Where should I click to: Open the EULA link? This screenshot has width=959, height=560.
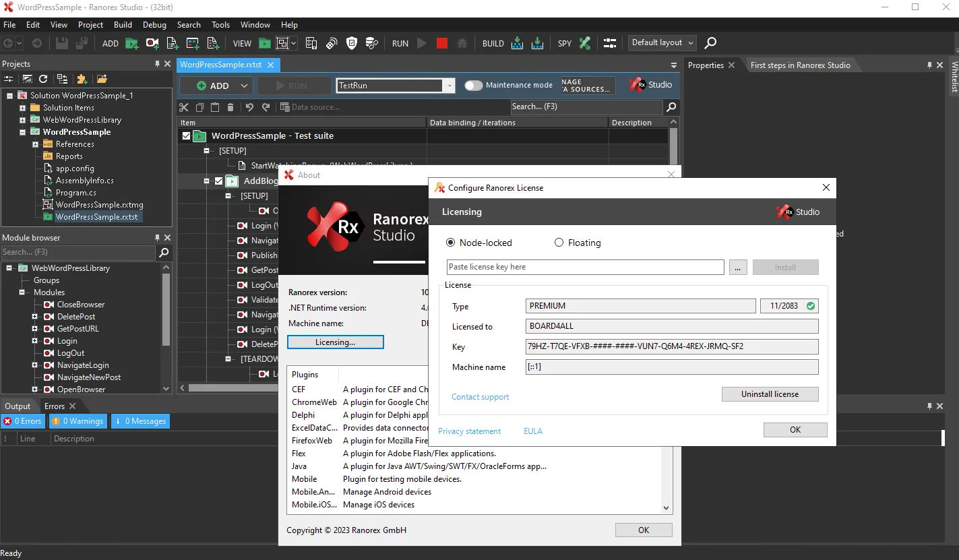(532, 431)
